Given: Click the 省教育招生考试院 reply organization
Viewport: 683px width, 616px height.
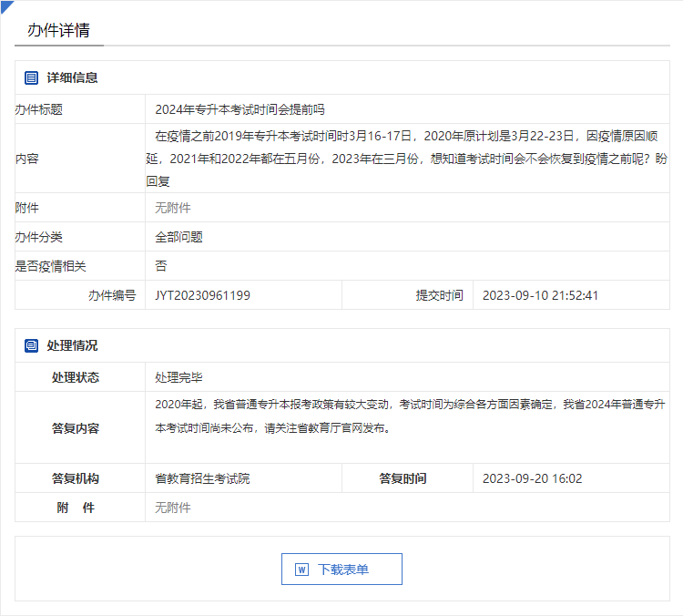Looking at the screenshot, I should pyautogui.click(x=202, y=478).
